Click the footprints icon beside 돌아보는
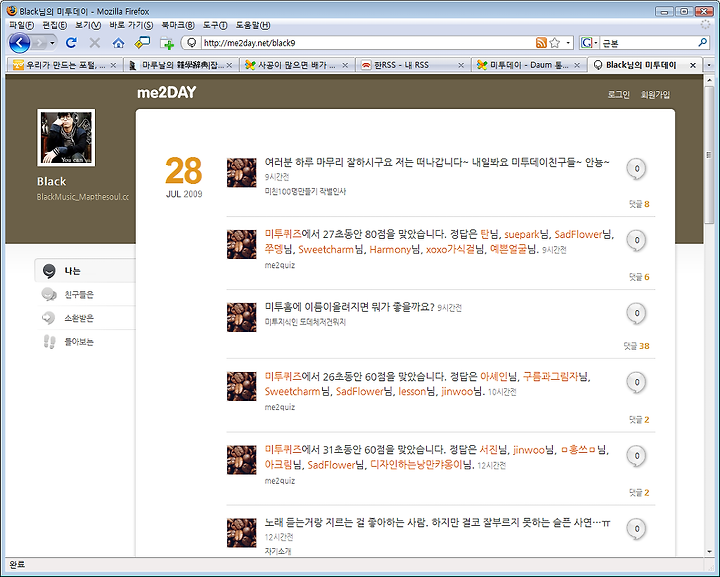The image size is (720, 577). 49,342
